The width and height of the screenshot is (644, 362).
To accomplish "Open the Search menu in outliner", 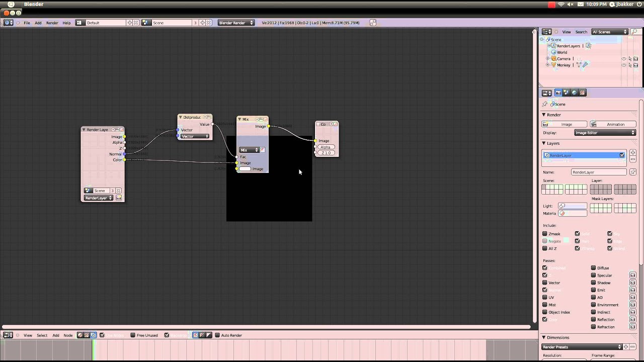I will click(581, 32).
